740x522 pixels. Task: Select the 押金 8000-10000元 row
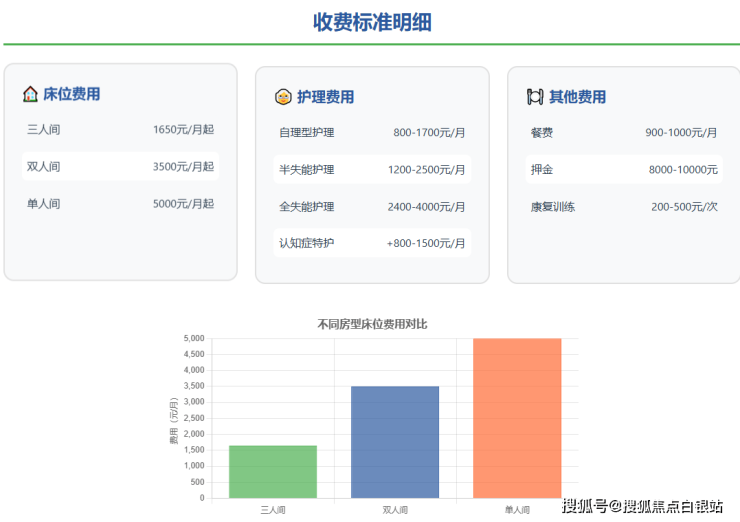click(x=624, y=170)
